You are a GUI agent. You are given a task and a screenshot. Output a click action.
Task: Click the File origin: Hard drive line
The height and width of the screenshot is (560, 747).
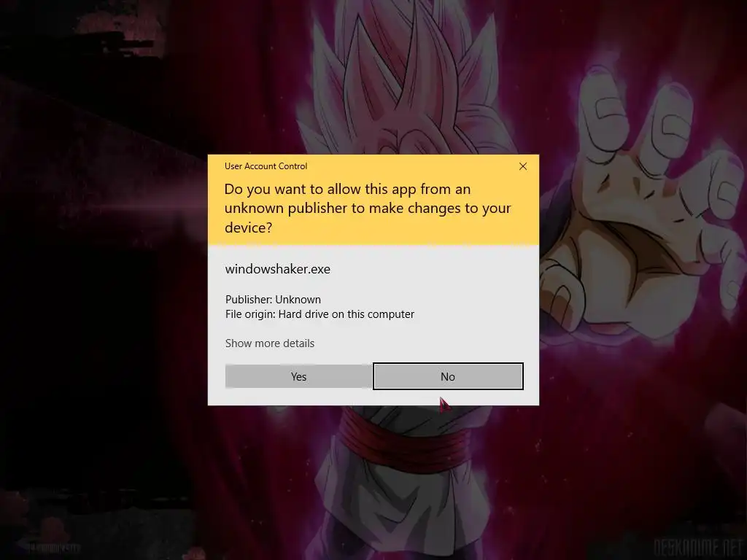pos(320,314)
